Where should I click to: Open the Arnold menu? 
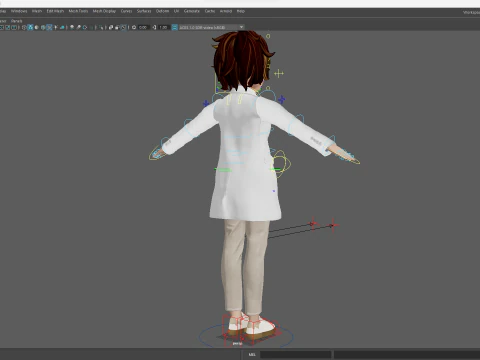(x=226, y=11)
